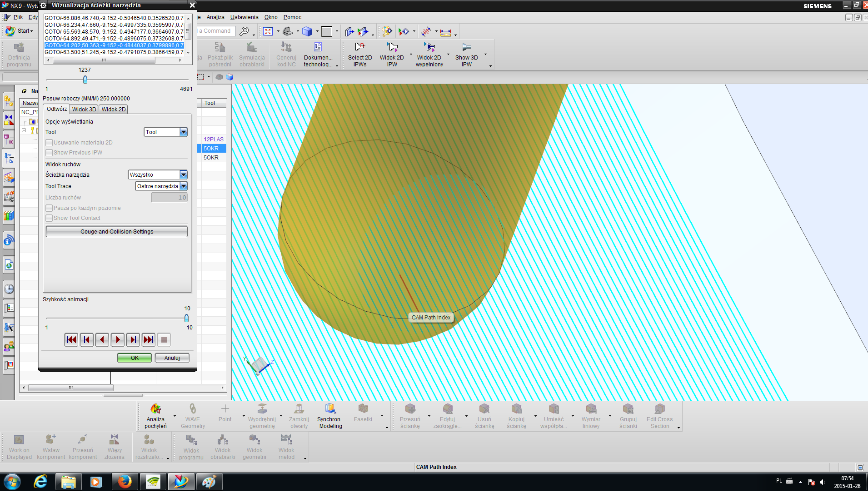Click the rendering style cube icon

pyautogui.click(x=307, y=31)
